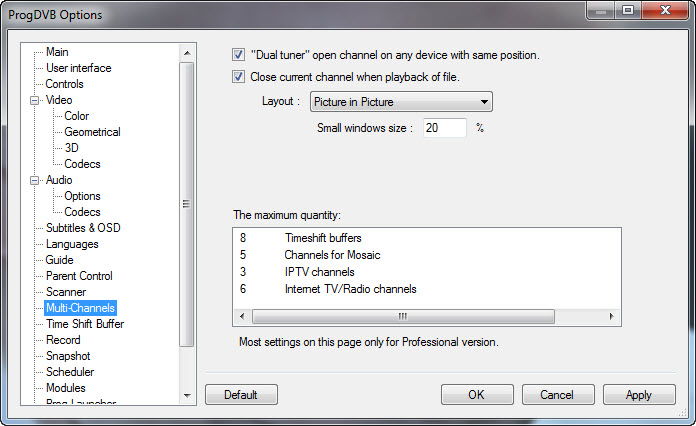The width and height of the screenshot is (696, 426).
Task: Select the IPTV channels row
Action: (319, 272)
